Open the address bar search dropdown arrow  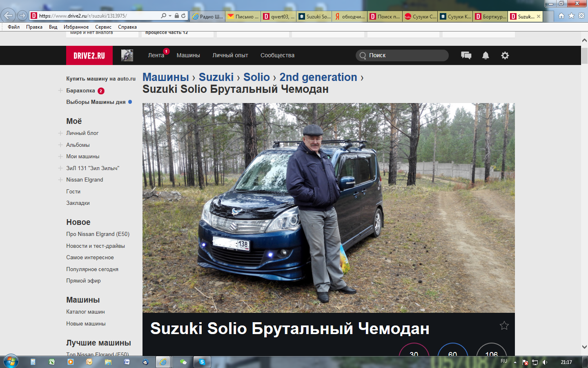(x=170, y=16)
